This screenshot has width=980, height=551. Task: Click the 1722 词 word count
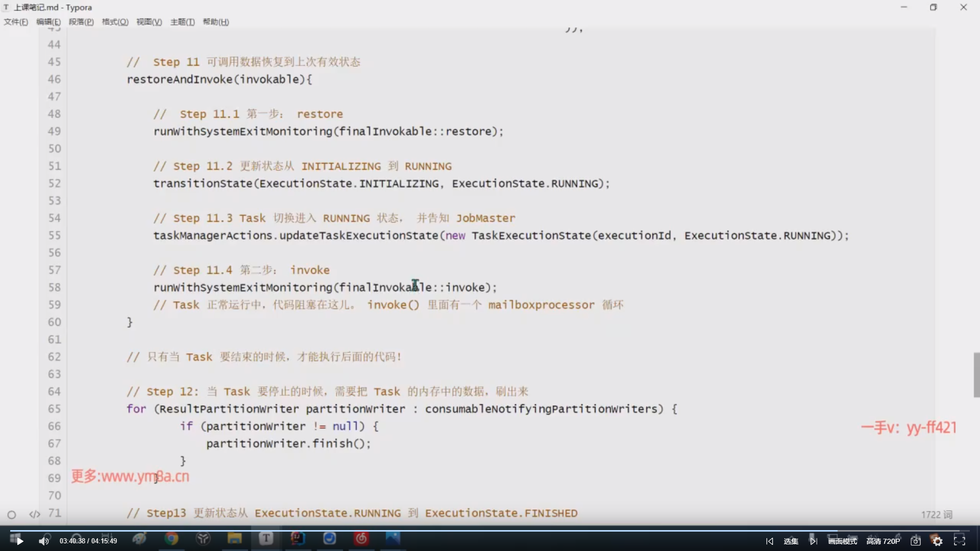pyautogui.click(x=936, y=515)
